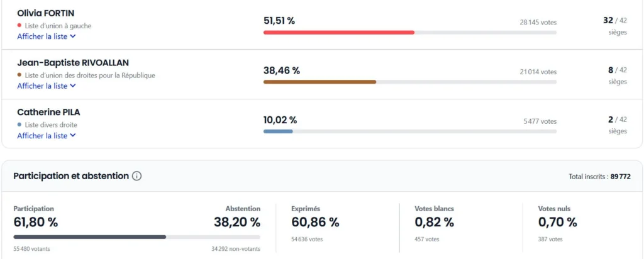The image size is (644, 259).
Task: Click the blue 10,02 % progress bar
Action: (x=278, y=131)
